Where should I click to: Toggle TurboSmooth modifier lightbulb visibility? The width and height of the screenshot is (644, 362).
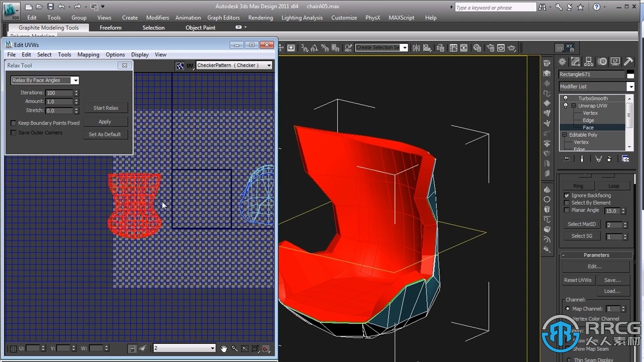[566, 99]
